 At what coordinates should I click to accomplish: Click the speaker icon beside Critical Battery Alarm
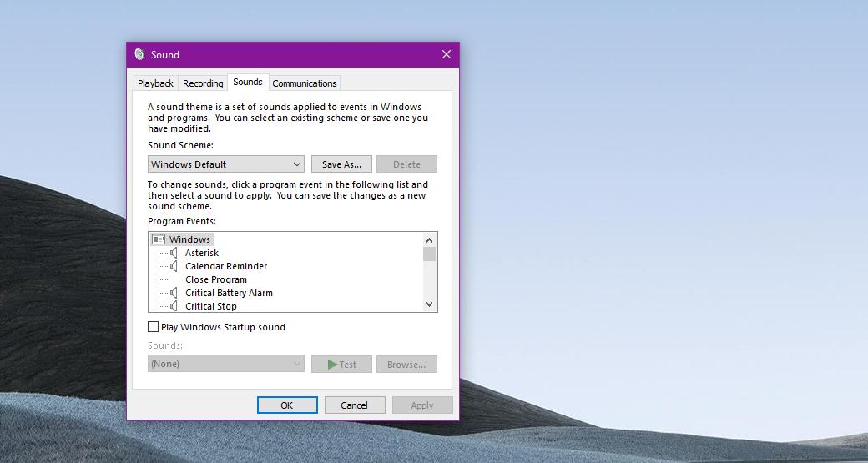[x=174, y=293]
